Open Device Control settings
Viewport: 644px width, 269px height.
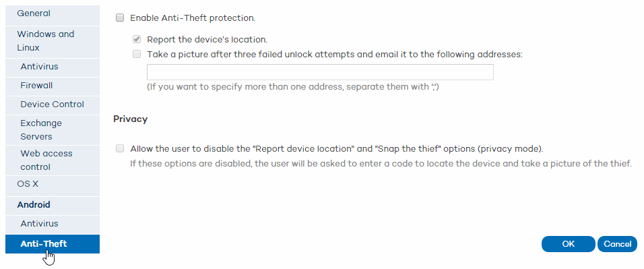(53, 105)
